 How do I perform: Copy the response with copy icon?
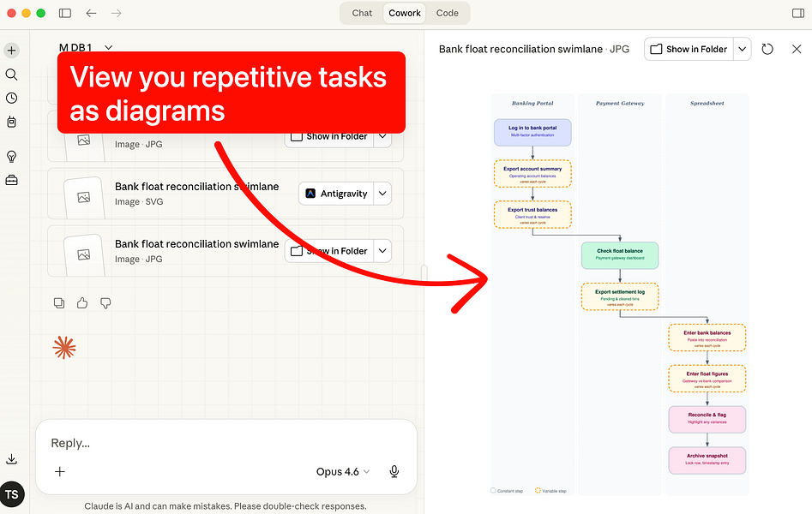(x=59, y=302)
